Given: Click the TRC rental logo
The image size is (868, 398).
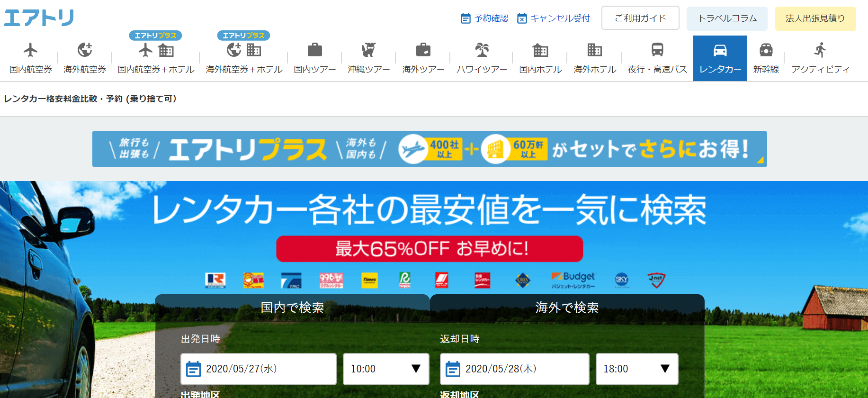Looking at the screenshot, I should tap(291, 280).
